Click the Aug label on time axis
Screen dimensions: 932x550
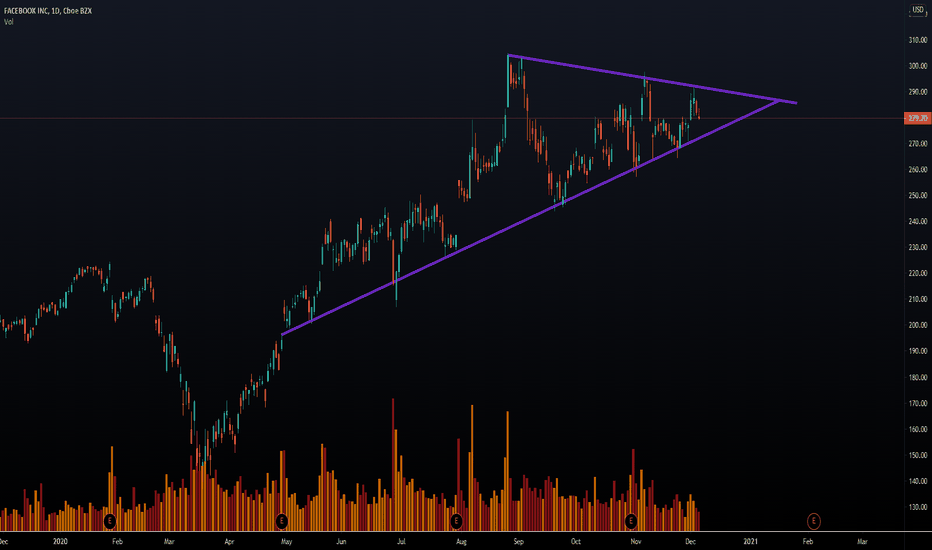[x=461, y=542]
